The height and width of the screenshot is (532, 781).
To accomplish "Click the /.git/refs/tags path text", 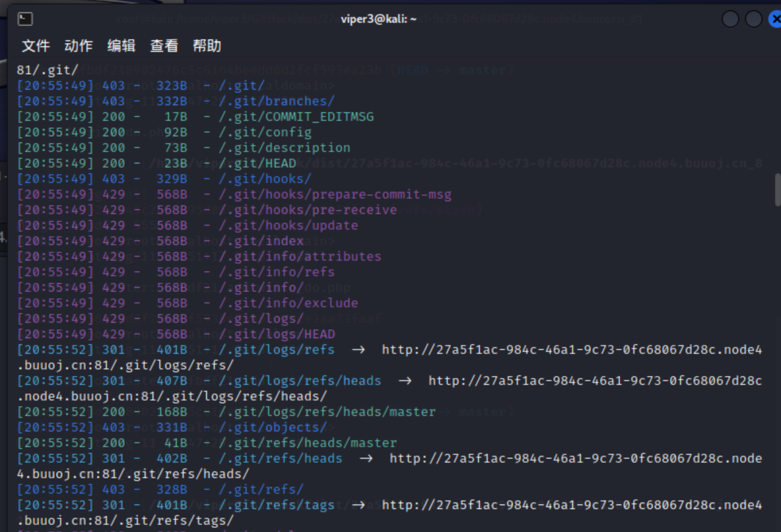I will tap(277, 505).
